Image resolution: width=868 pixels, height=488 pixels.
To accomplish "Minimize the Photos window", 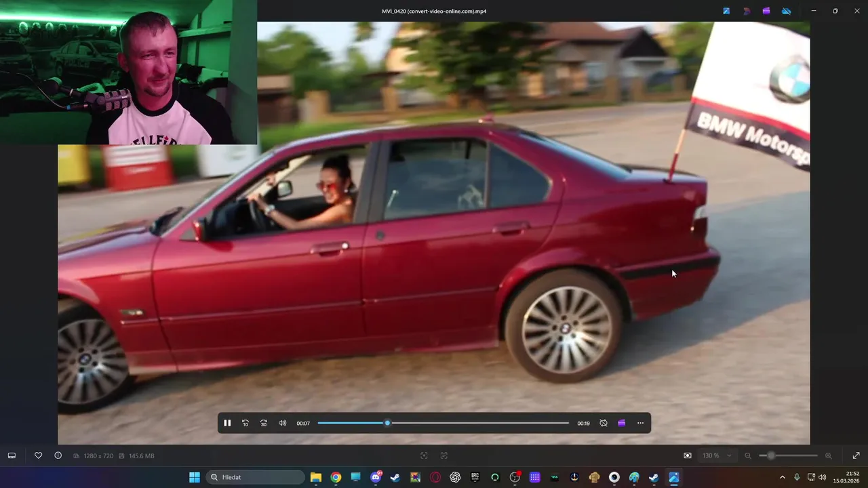I will 814,11.
